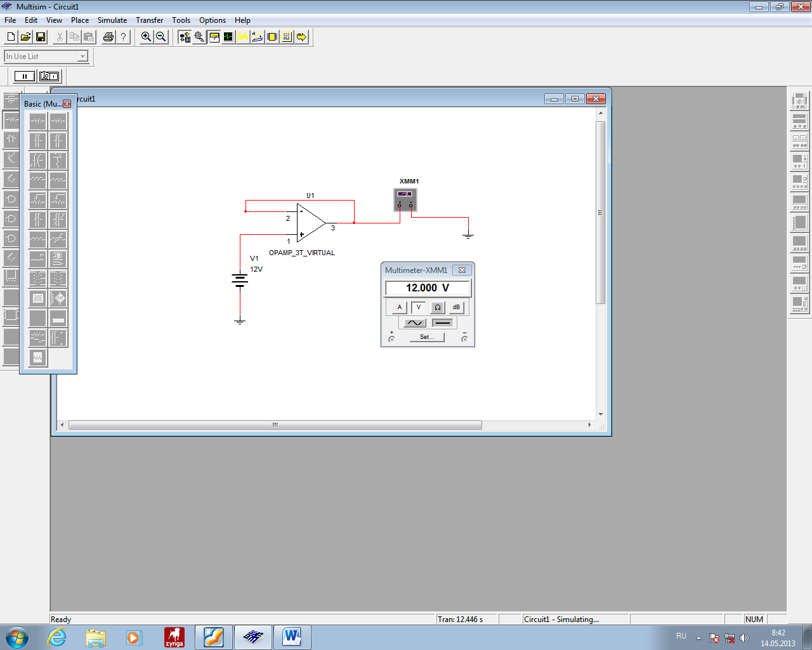Open the component editor tool
Image resolution: width=812 pixels, height=650 pixels.
tap(199, 37)
